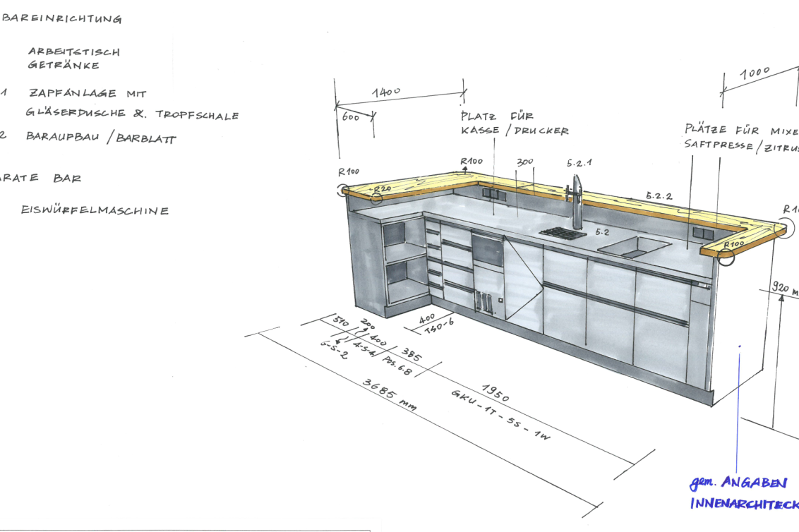
Task: Click the TSO-6 code label
Action: click(x=439, y=326)
